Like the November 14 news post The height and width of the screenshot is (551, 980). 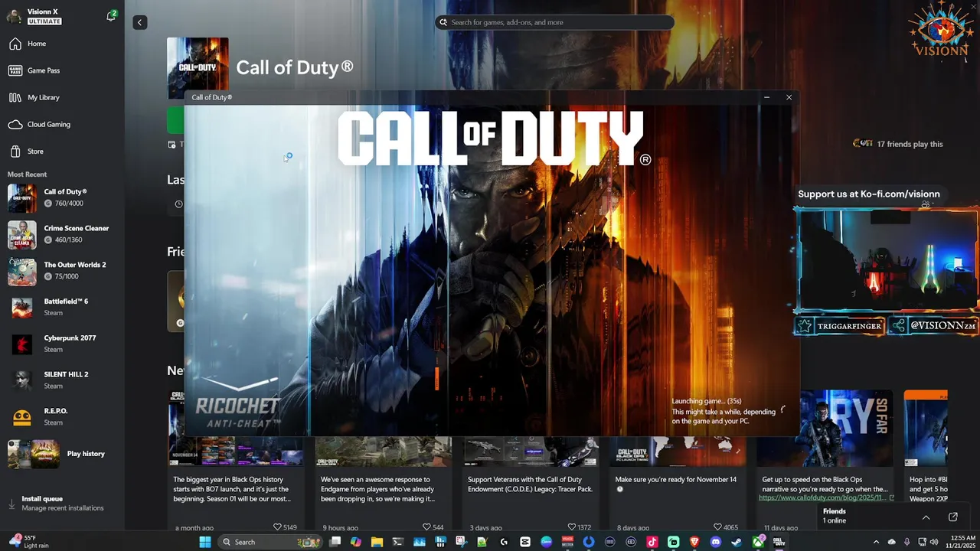click(727, 527)
